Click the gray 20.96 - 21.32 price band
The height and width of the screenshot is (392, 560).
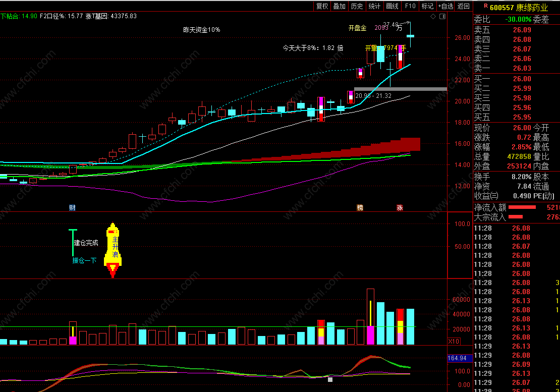tap(401, 89)
